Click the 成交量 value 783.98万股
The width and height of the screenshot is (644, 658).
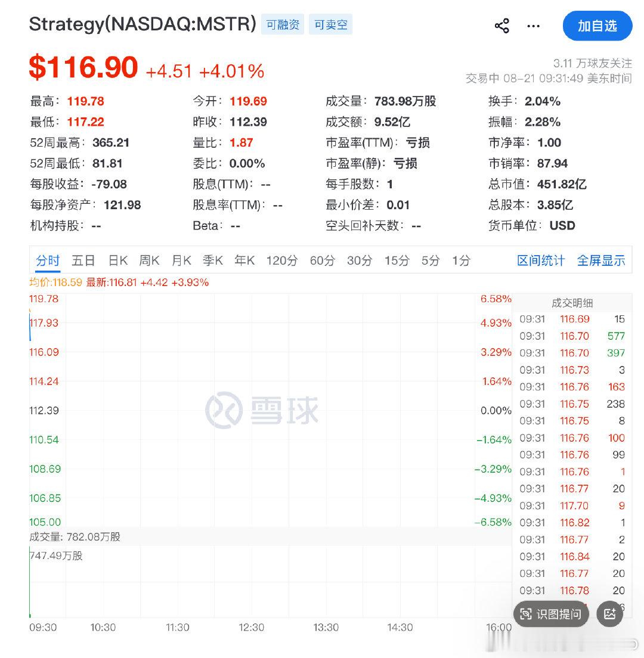tap(405, 101)
